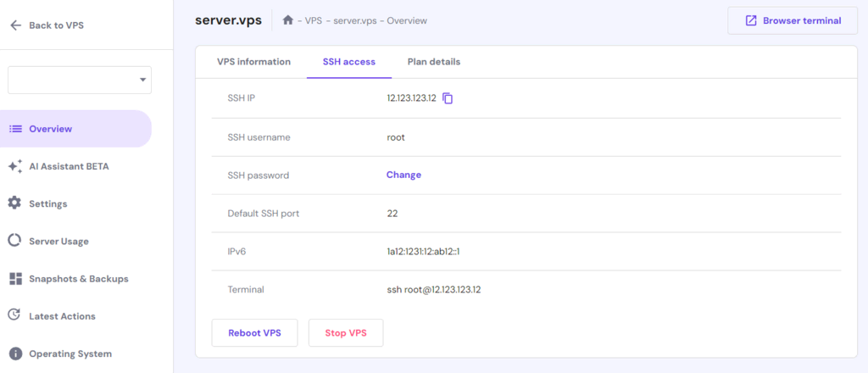Expand the server selector dropdown arrow

point(142,81)
